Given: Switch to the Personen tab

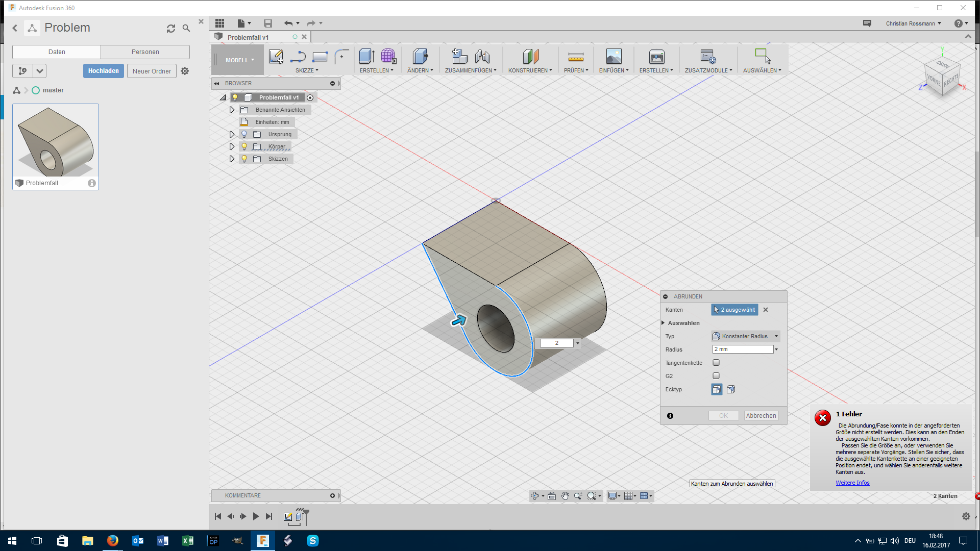Looking at the screenshot, I should pyautogui.click(x=145, y=52).
